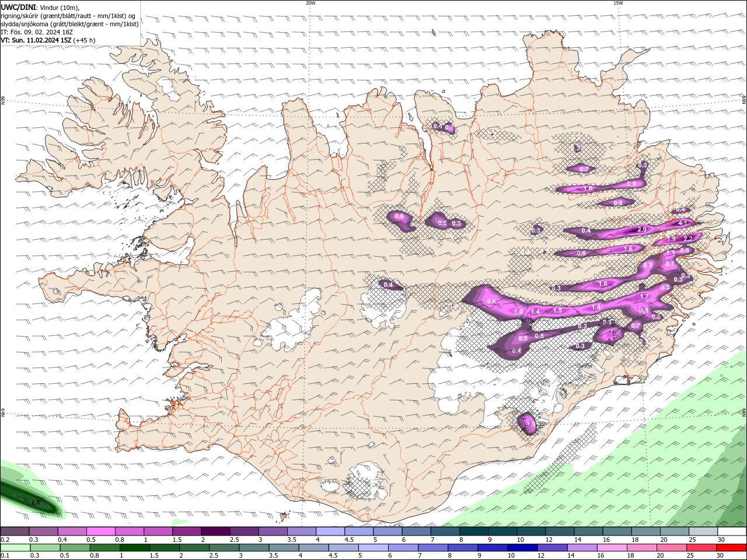Pick the crimson 25 rain legend swatch
This screenshot has height=560, width=747.
click(700, 548)
